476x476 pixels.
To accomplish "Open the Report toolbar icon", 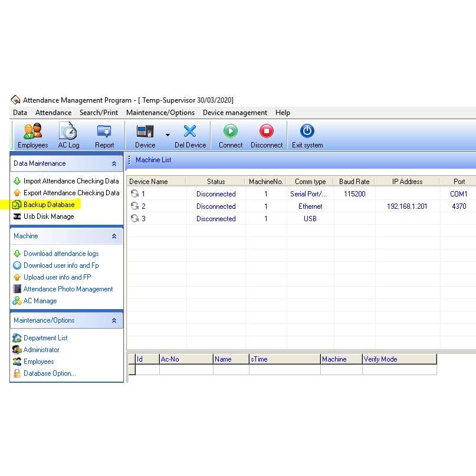I will pos(104,131).
